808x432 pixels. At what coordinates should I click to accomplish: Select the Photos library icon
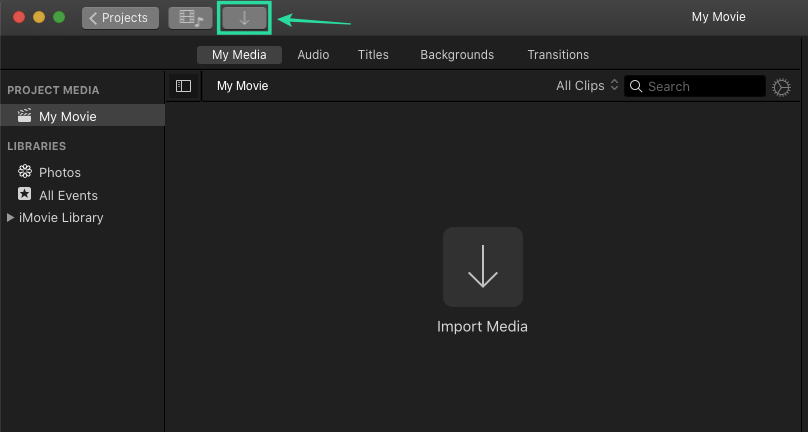[x=25, y=172]
